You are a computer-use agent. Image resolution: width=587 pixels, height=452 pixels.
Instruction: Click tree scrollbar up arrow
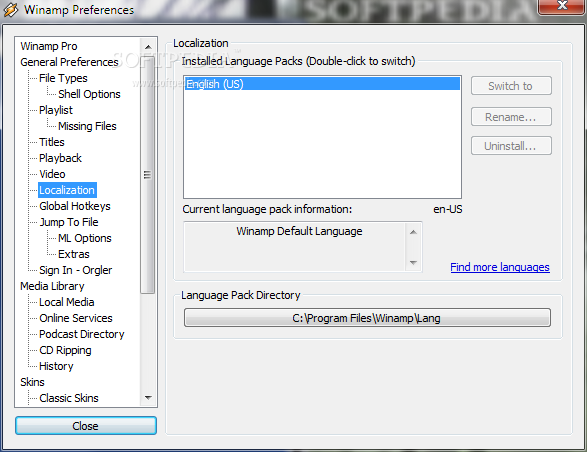(x=148, y=47)
